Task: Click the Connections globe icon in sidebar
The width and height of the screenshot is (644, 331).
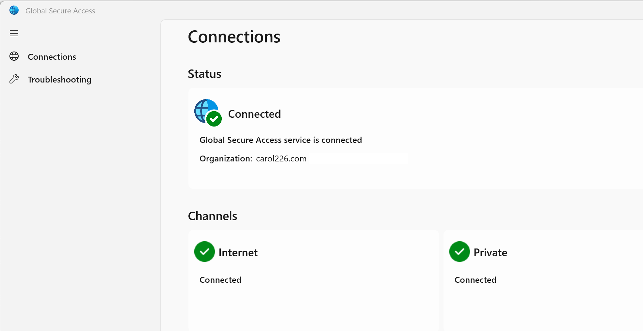Action: point(14,56)
